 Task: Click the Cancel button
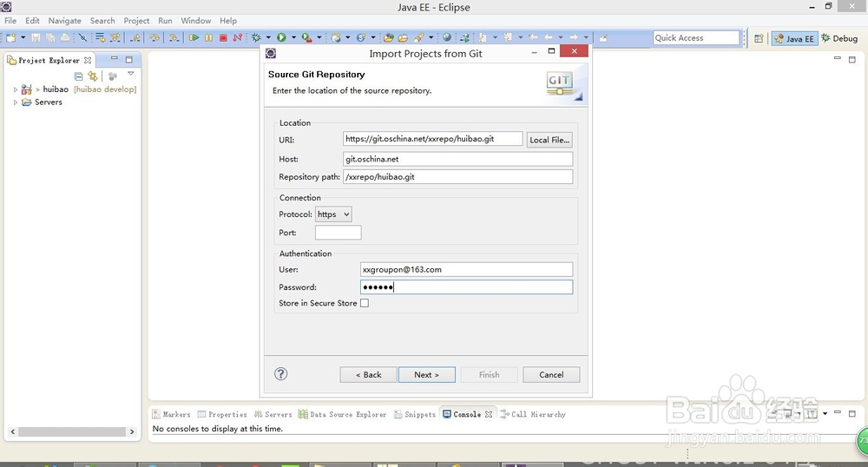coord(551,375)
